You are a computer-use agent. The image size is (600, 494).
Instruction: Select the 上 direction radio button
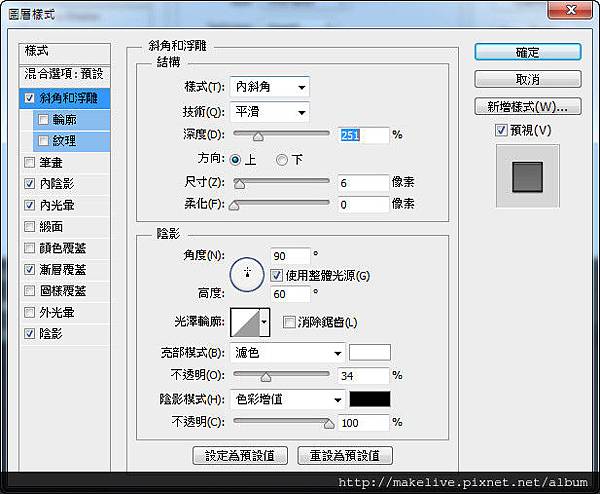point(235,160)
